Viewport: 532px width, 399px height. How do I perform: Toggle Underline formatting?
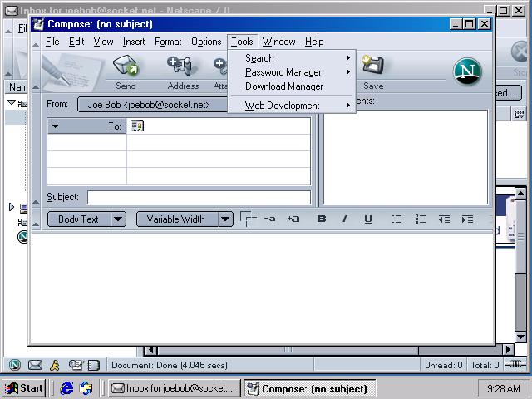368,219
